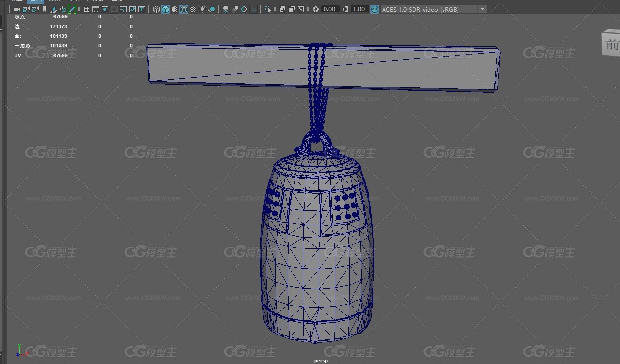The height and width of the screenshot is (364, 620).
Task: Toggle the Safe Action icon
Action: coord(133,9)
